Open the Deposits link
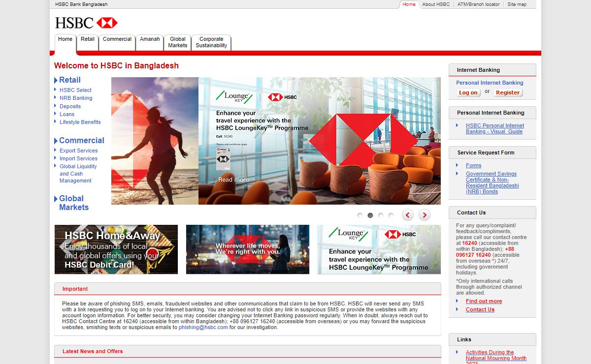The width and height of the screenshot is (591, 364). pyautogui.click(x=70, y=106)
